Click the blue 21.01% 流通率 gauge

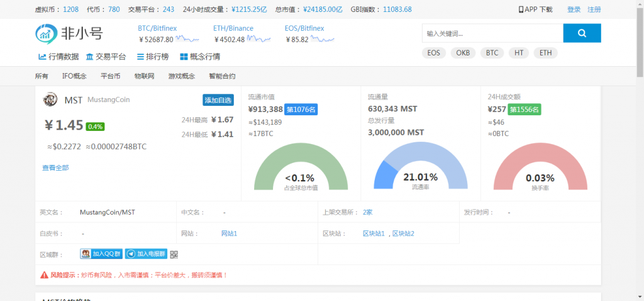click(x=421, y=166)
